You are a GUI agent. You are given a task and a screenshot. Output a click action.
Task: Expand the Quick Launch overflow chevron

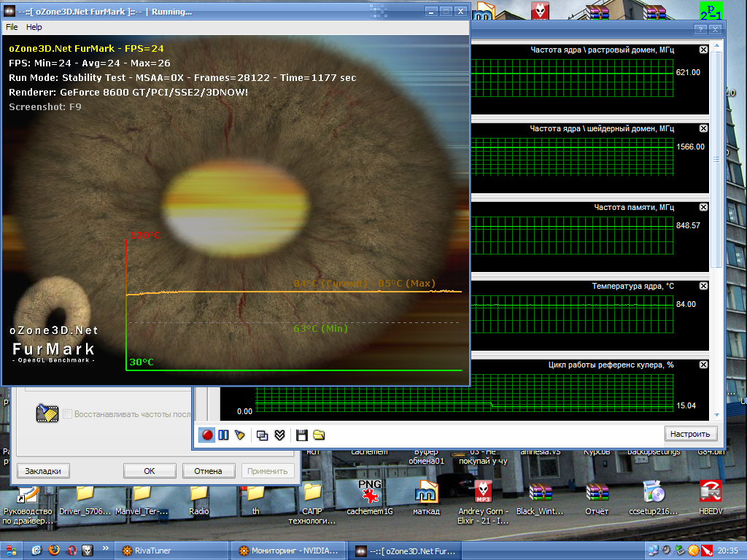(x=105, y=548)
